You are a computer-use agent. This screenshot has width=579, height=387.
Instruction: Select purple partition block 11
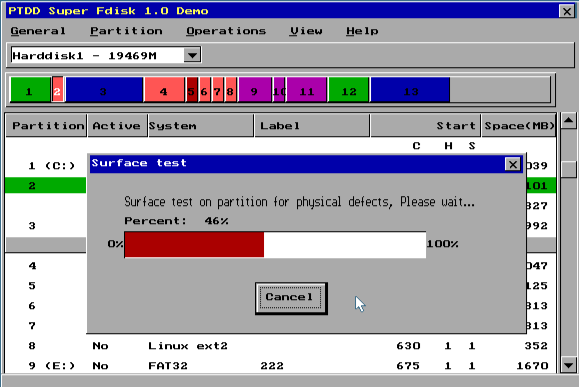click(307, 90)
